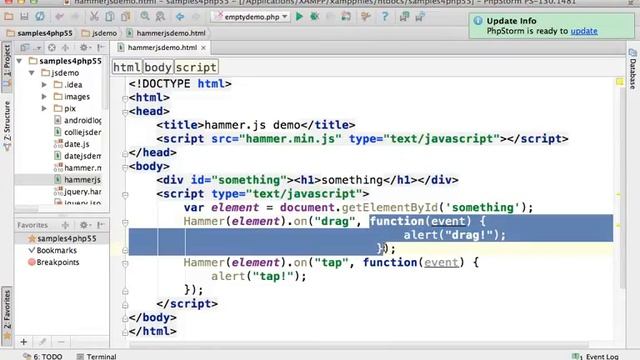640x360 pixels.
Task: Click in the editor's vertical scrollbar
Action: [x=623, y=184]
